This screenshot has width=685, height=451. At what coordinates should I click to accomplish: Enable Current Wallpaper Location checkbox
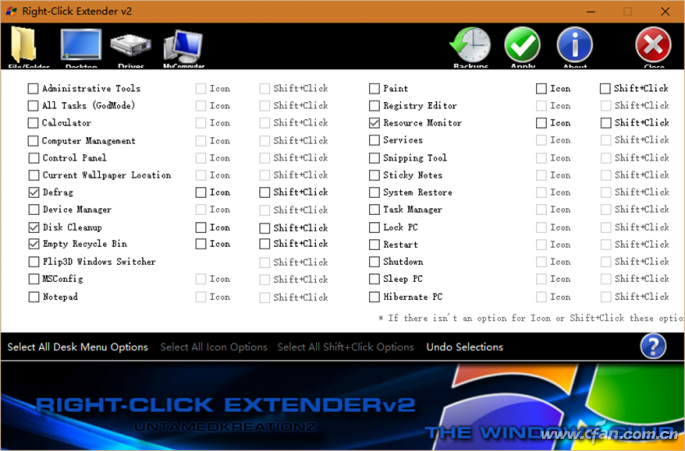click(x=33, y=175)
